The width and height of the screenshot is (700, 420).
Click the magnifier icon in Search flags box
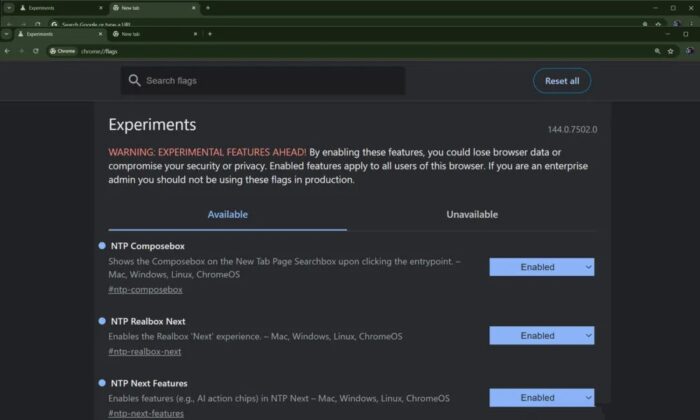(x=134, y=80)
